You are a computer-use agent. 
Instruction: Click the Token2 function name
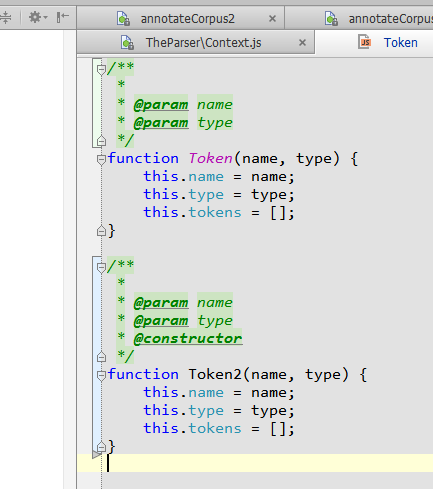point(215,374)
